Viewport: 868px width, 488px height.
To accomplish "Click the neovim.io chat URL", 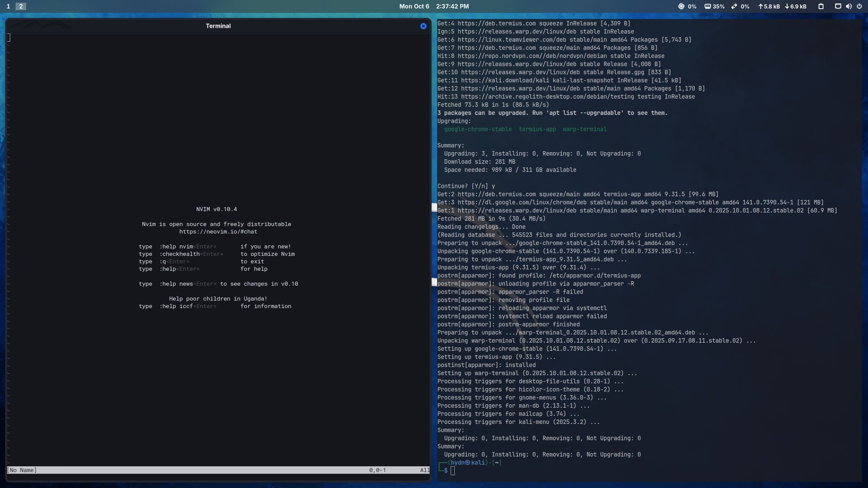I will pyautogui.click(x=218, y=232).
